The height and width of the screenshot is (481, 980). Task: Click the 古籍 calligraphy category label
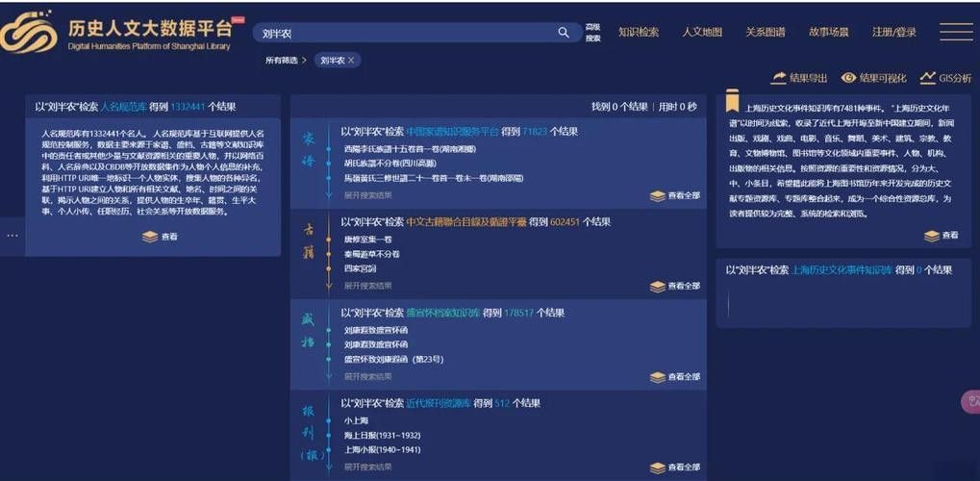pyautogui.click(x=310, y=241)
